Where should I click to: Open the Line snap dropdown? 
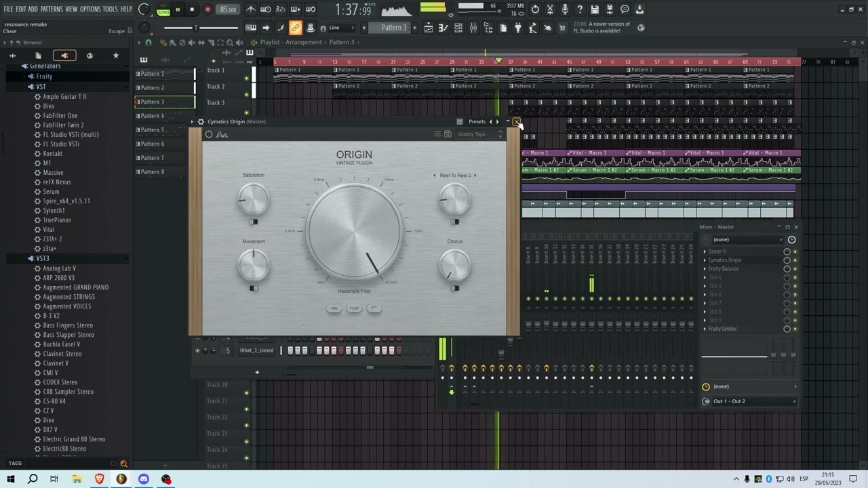point(343,28)
